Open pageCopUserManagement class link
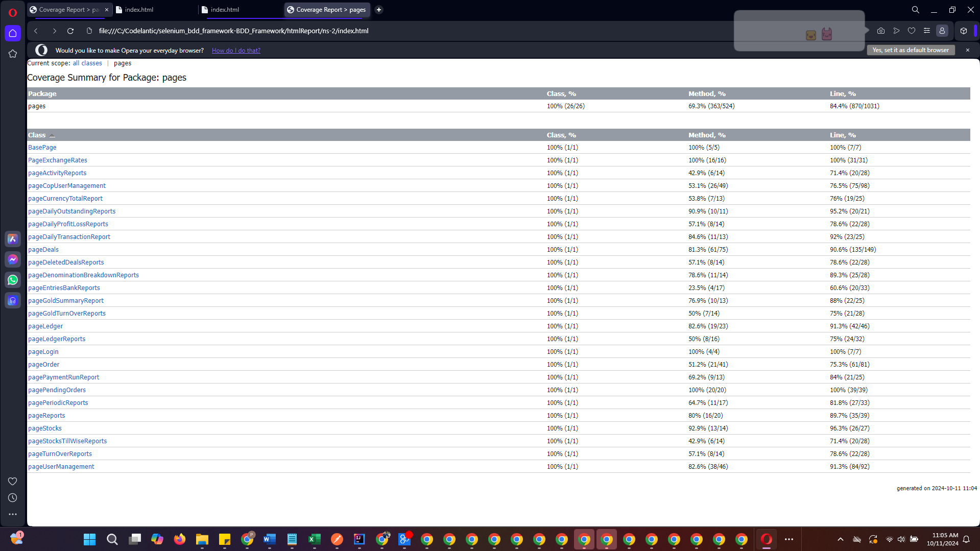 click(x=67, y=186)
